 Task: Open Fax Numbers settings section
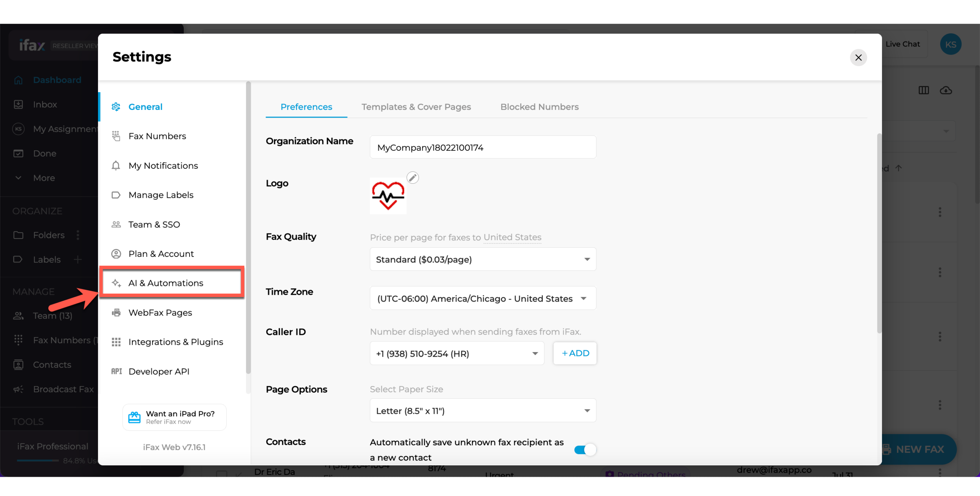pos(172,136)
